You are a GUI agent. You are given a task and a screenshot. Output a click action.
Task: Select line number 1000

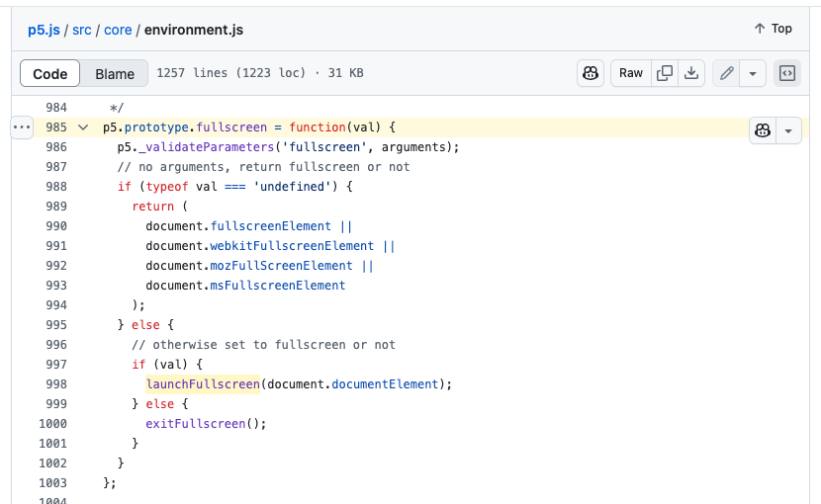pyautogui.click(x=52, y=424)
